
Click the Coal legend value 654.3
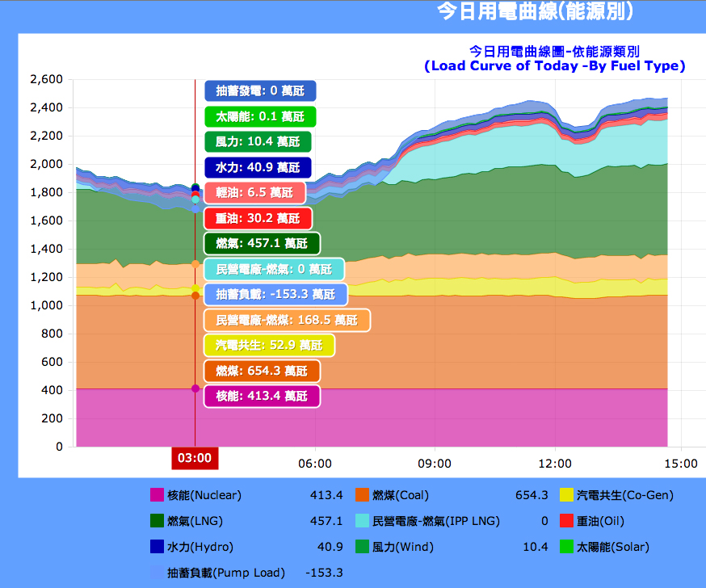coord(532,495)
